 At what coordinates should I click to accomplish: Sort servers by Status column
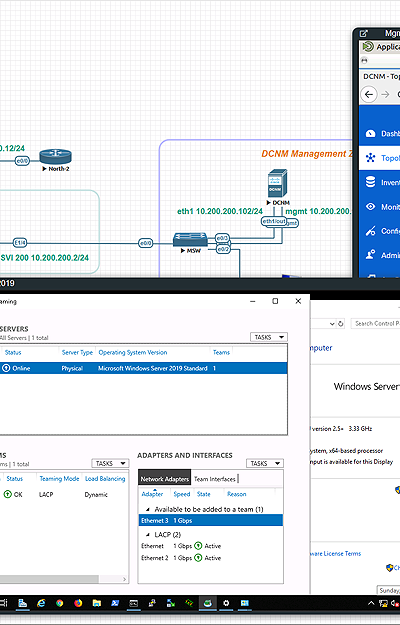click(13, 352)
